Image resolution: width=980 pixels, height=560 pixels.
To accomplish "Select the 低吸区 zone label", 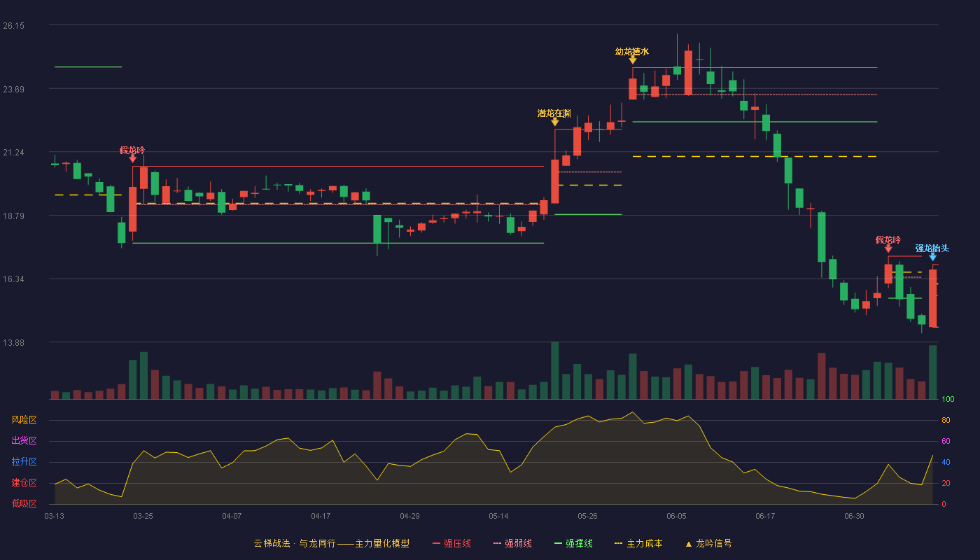I will 24,503.
